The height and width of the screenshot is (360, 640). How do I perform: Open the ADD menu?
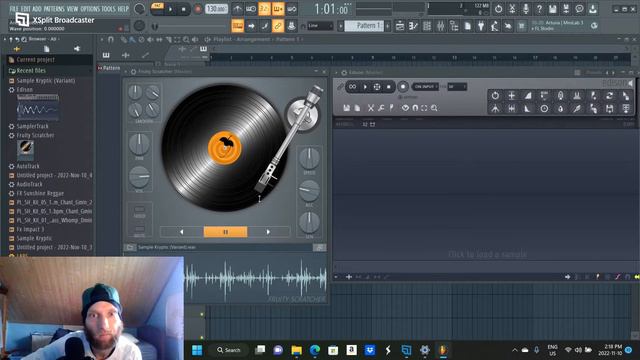click(x=37, y=9)
